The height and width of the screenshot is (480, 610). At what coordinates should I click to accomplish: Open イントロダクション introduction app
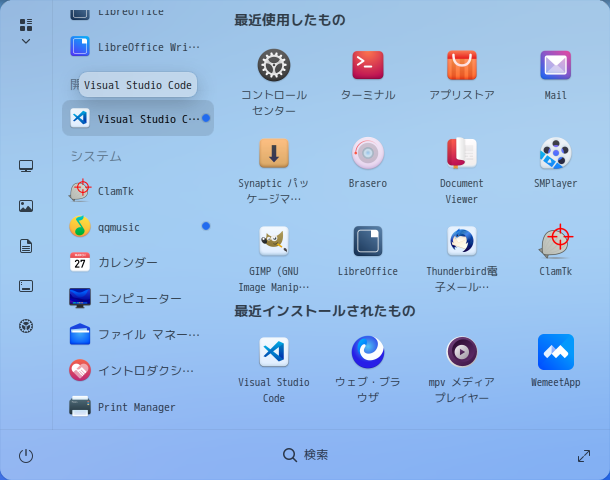[x=138, y=370]
